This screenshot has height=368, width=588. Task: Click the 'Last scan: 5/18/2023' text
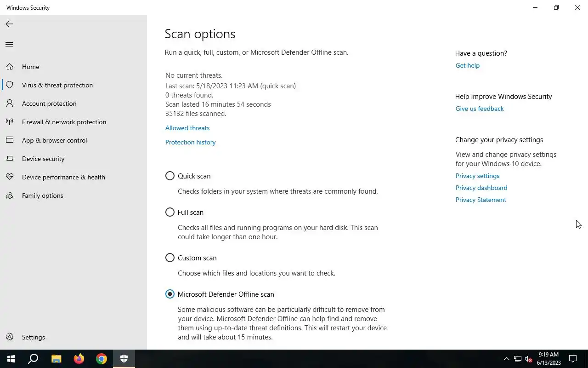pos(231,86)
